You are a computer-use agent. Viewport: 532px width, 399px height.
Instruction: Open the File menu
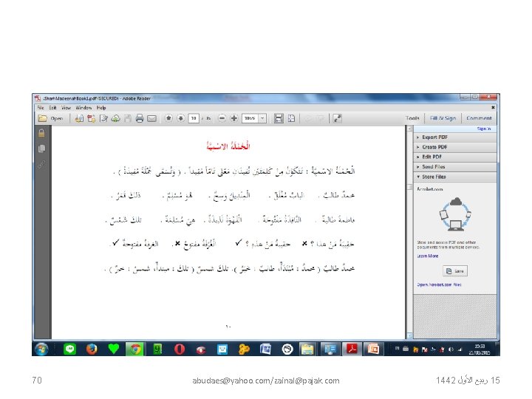[x=41, y=108]
